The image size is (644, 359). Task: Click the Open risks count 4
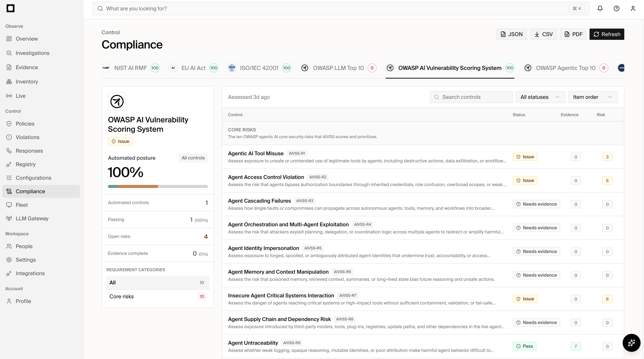[206, 236]
